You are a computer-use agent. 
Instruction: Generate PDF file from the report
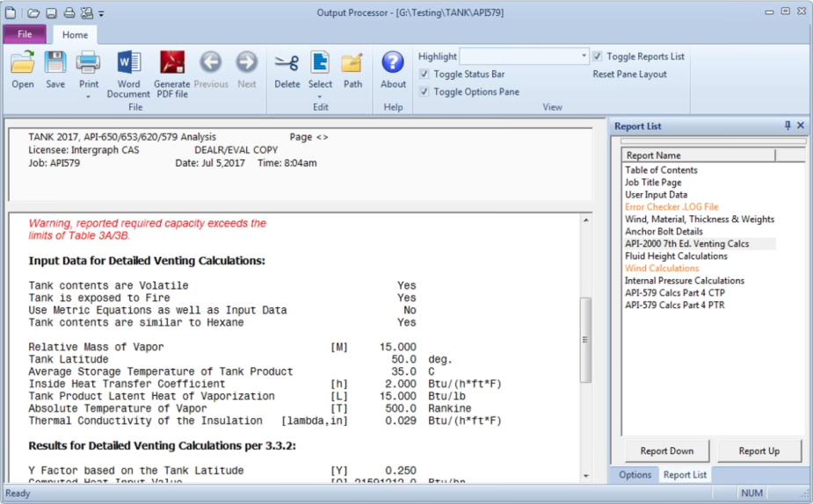coord(172,74)
